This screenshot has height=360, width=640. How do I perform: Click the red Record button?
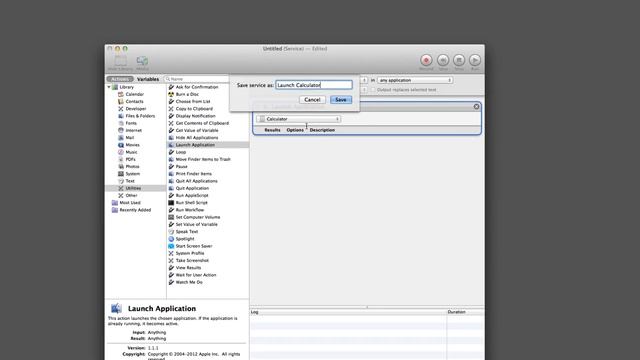[426, 60]
